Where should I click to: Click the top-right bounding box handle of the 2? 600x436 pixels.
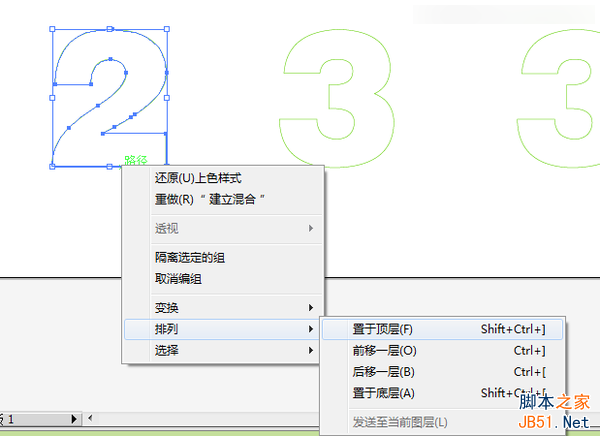point(167,29)
